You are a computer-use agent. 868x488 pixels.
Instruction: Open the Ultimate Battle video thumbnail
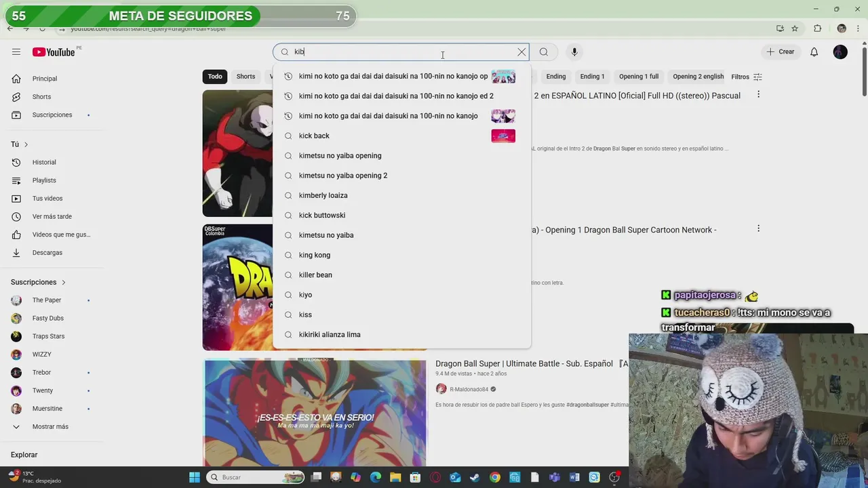315,413
